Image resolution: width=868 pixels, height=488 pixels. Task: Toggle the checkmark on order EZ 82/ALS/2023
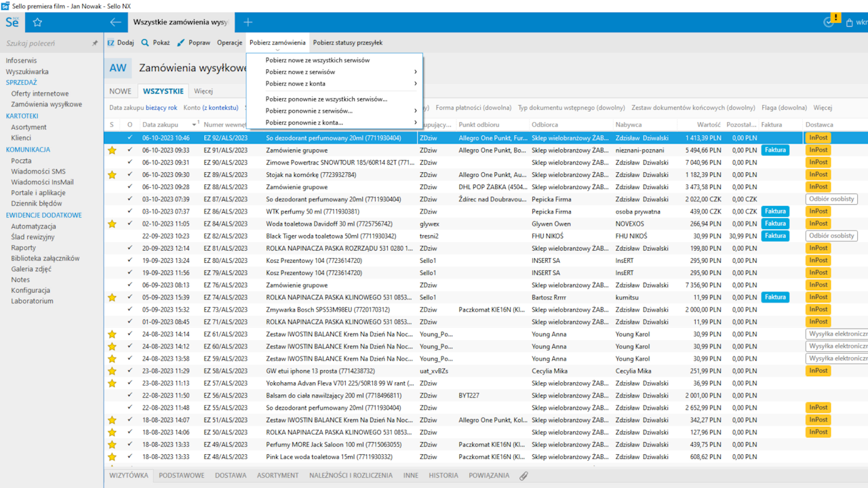point(130,236)
